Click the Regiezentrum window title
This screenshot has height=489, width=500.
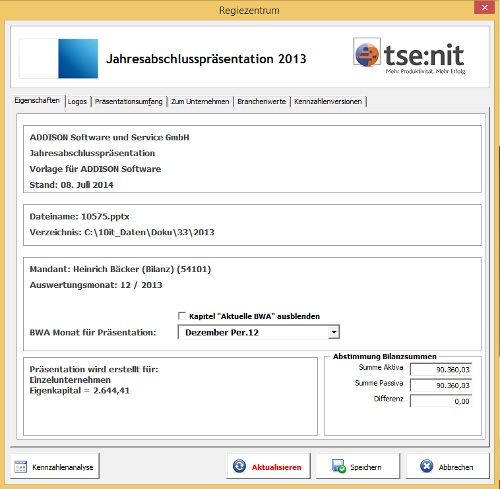(249, 10)
